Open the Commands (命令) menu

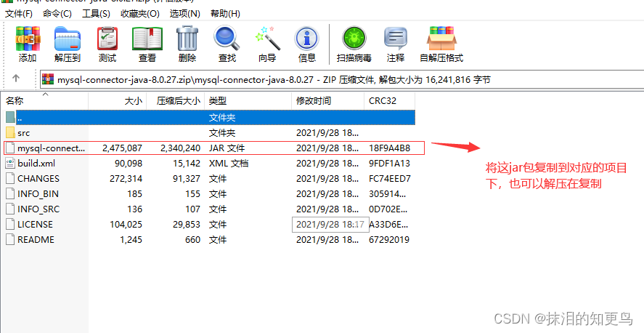point(57,14)
